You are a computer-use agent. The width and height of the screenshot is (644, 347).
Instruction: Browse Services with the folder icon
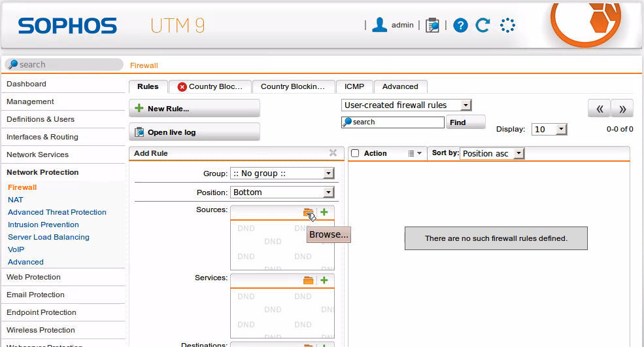[308, 280]
